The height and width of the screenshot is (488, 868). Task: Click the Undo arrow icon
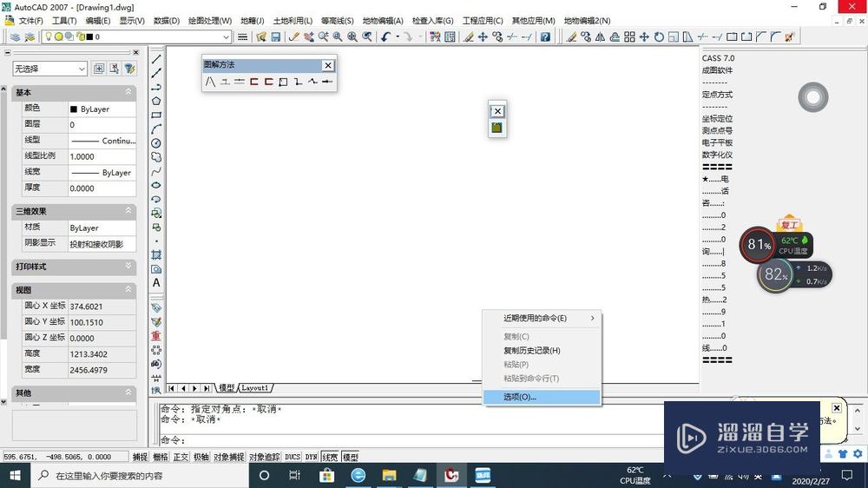click(386, 36)
